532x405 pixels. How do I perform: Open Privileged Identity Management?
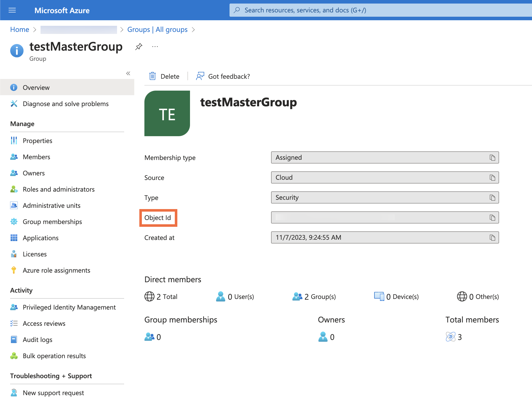69,307
